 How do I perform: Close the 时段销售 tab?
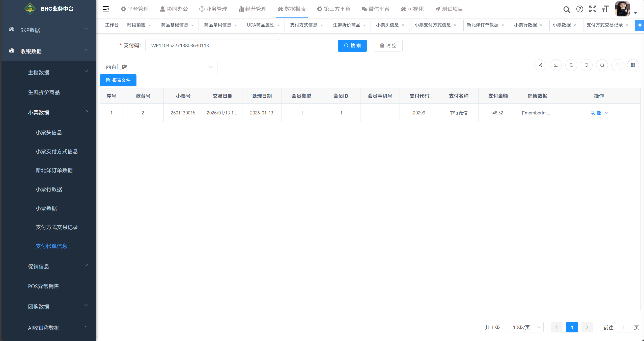pyautogui.click(x=150, y=25)
